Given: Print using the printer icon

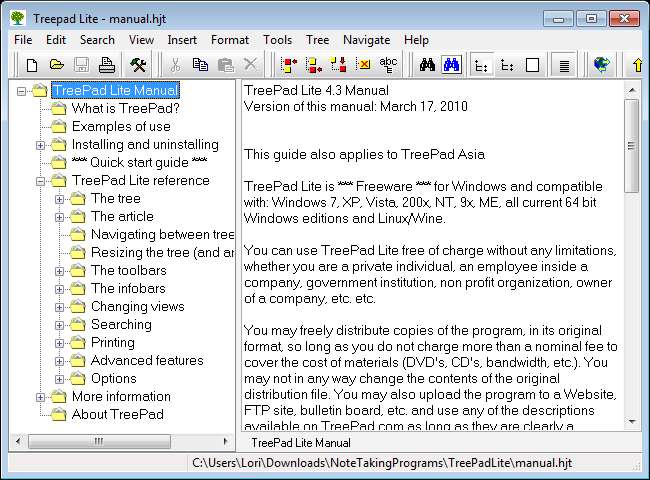Looking at the screenshot, I should click(107, 65).
